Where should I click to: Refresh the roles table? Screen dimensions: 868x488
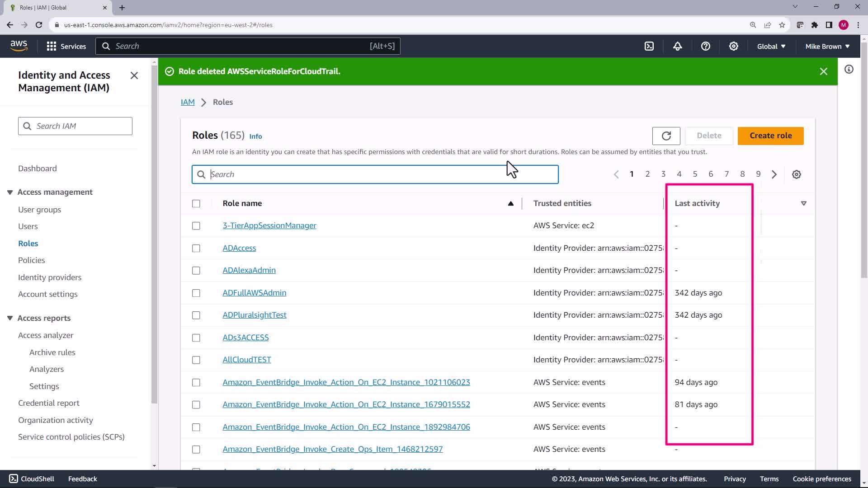coord(666,136)
